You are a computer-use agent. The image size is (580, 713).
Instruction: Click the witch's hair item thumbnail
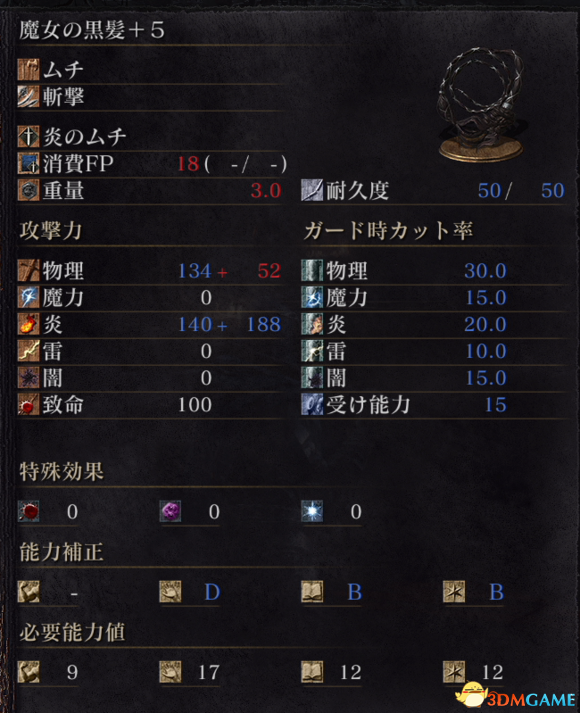[482, 105]
